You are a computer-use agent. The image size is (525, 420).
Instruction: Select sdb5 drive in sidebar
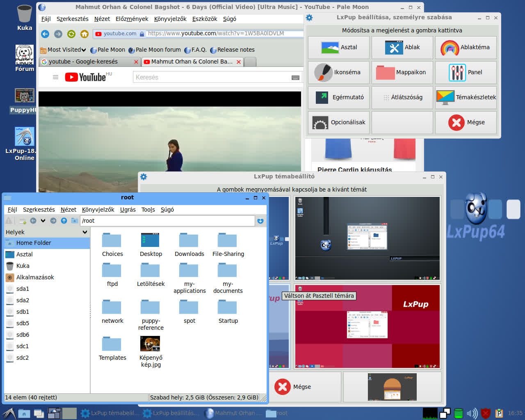47,323
